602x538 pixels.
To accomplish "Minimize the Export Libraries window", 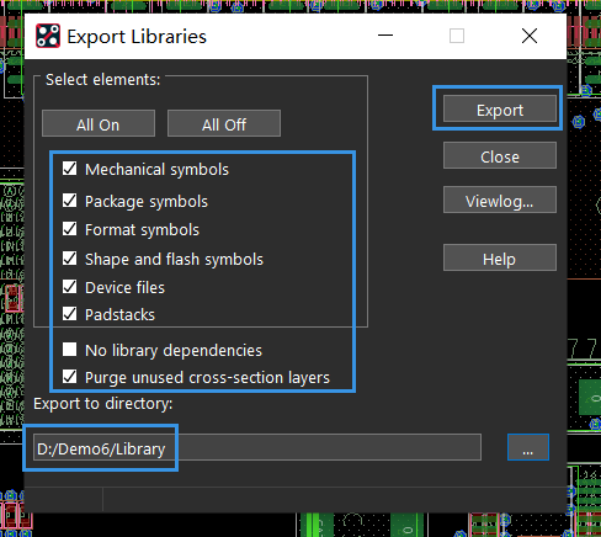I will pyautogui.click(x=385, y=36).
